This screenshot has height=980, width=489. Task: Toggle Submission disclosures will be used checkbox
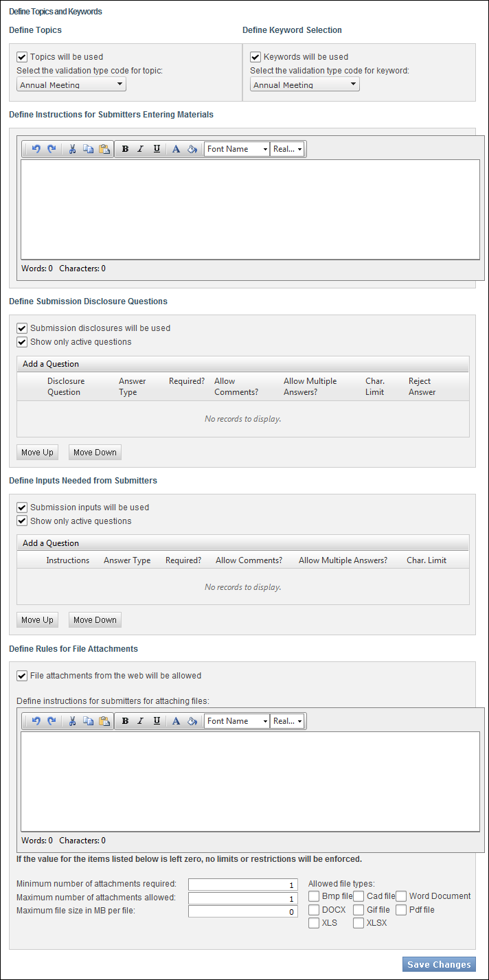[x=22, y=328]
